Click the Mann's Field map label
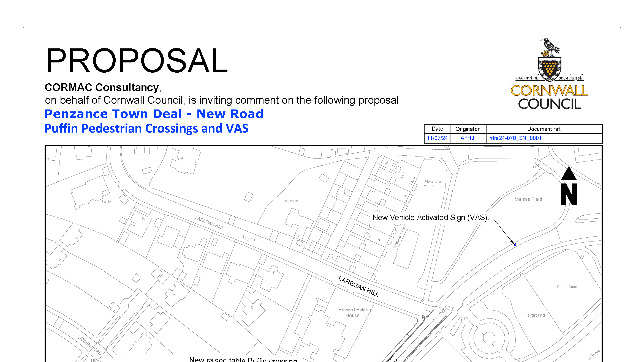 coord(528,199)
